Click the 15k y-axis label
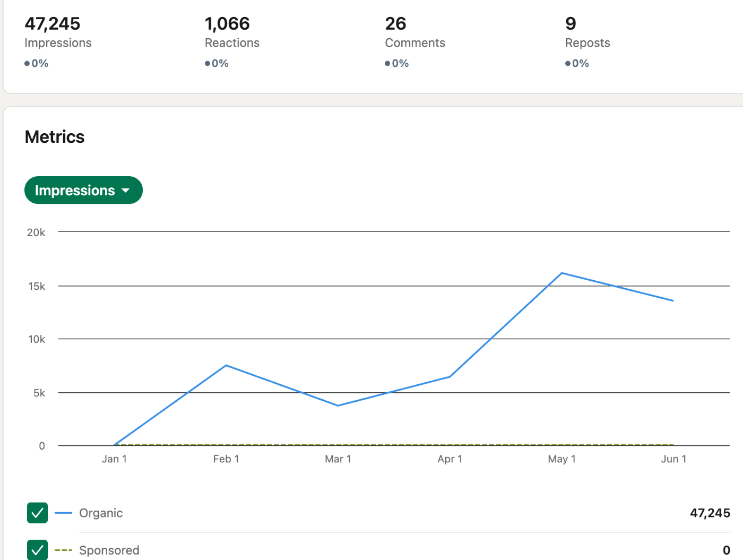The width and height of the screenshot is (743, 560). tap(37, 286)
